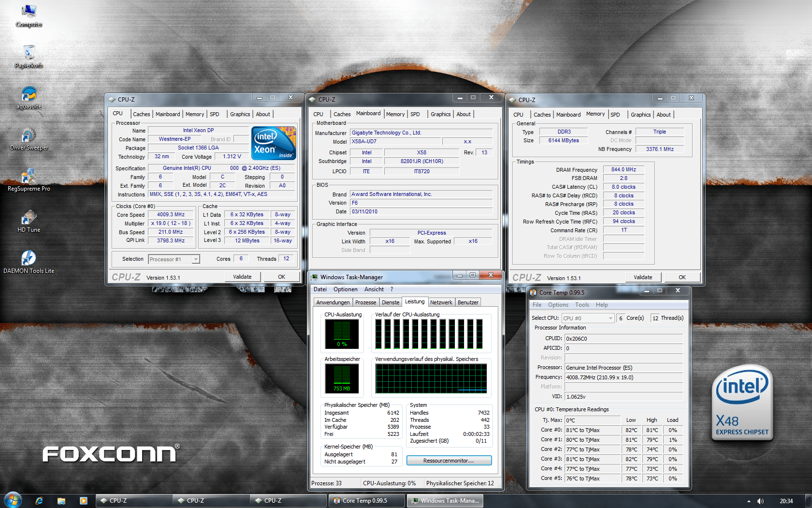Switch to Dienste tab in Task-Manager
This screenshot has height=508, width=812.
coord(391,302)
